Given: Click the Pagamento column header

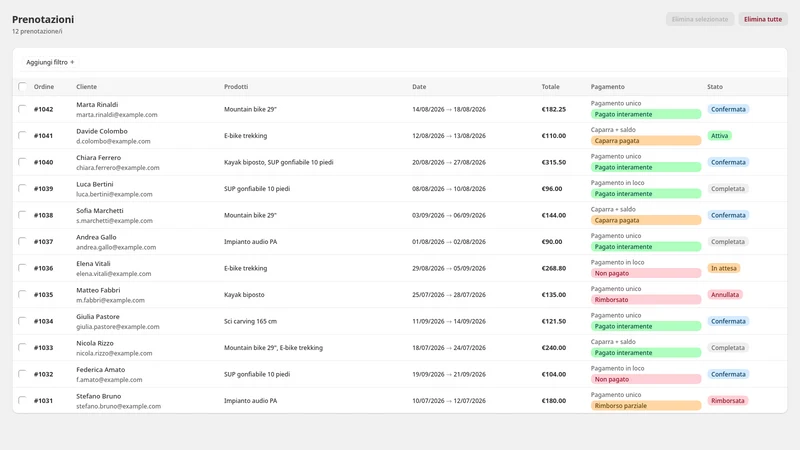Looking at the screenshot, I should [608, 87].
